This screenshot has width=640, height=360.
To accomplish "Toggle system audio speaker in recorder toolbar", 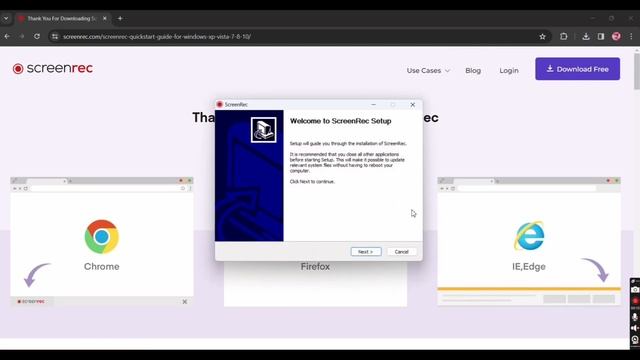I will click(x=635, y=328).
